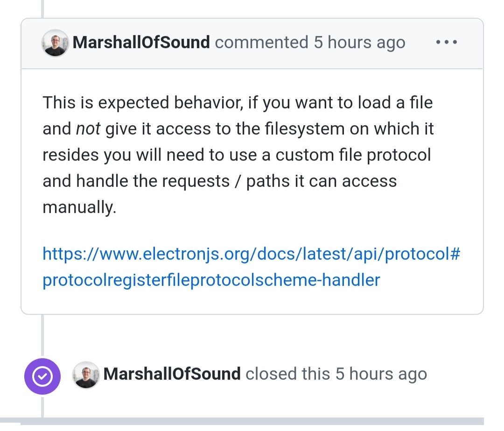The width and height of the screenshot is (504, 431).
Task: Click the timeline line above the comment box
Action: [42, 9]
